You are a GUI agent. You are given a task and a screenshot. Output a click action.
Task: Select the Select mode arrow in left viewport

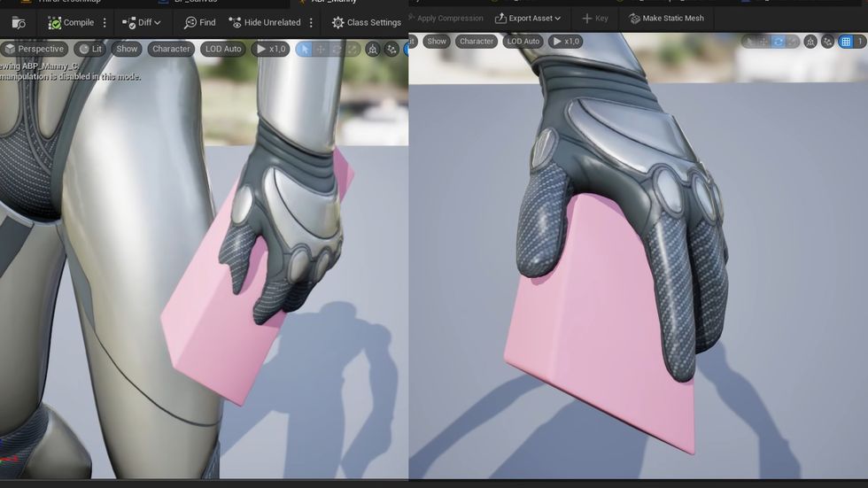(x=304, y=50)
